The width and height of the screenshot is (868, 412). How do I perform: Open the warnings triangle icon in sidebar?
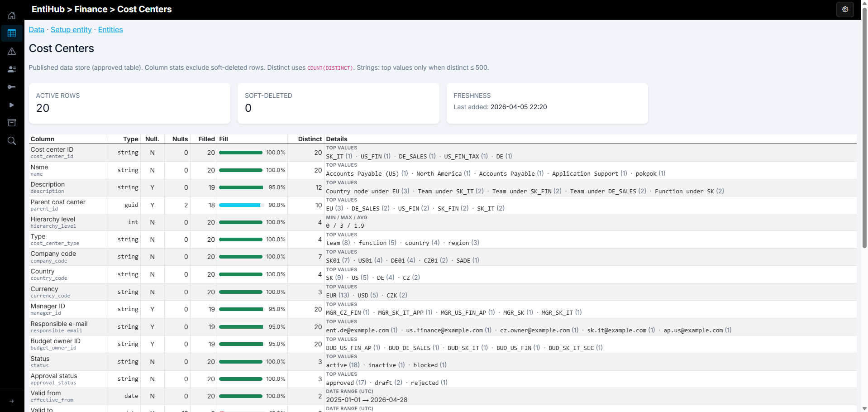tap(12, 51)
